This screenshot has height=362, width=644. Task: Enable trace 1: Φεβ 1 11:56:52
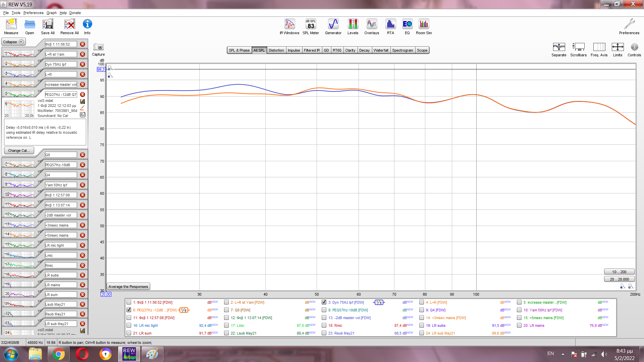129,302
